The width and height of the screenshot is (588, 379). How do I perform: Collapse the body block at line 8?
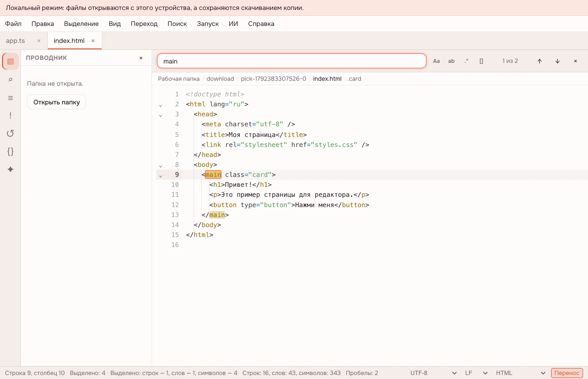(x=160, y=166)
